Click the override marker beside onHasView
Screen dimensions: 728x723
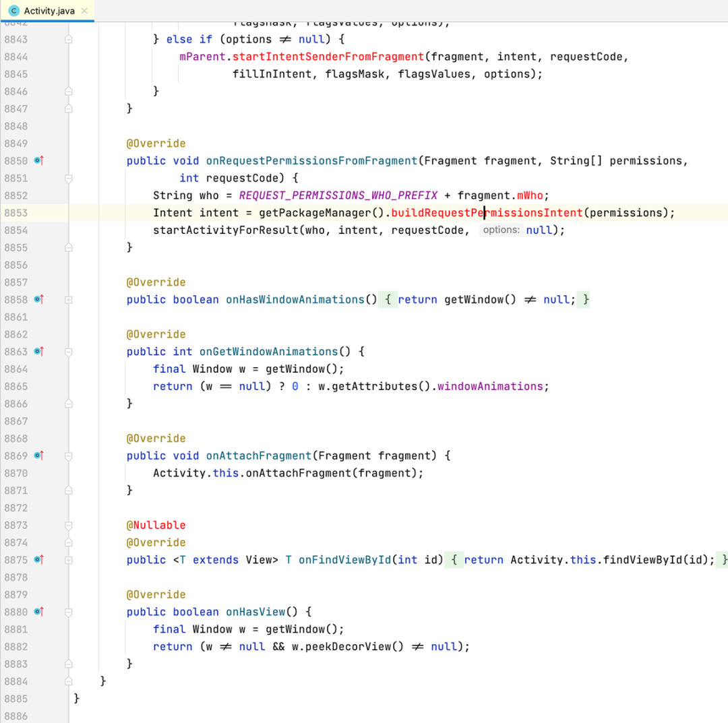pos(38,612)
